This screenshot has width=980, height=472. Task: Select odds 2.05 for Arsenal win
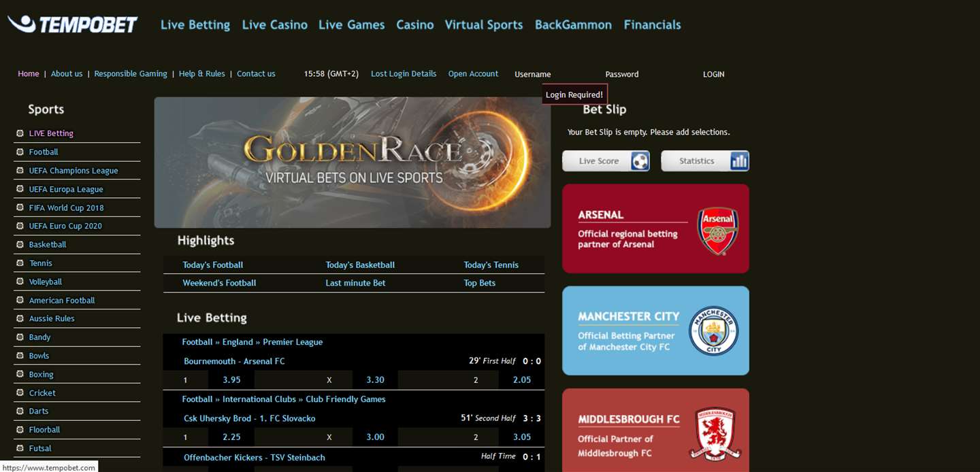tap(522, 380)
